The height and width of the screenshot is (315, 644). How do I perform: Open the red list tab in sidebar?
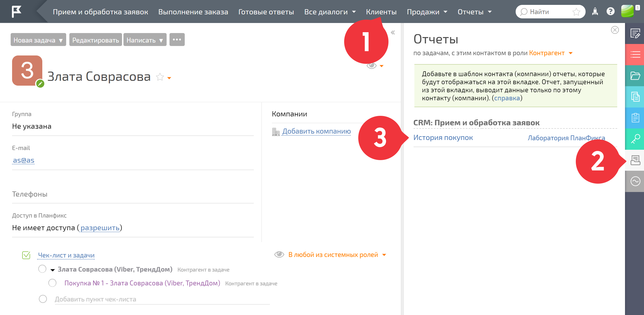tap(635, 54)
